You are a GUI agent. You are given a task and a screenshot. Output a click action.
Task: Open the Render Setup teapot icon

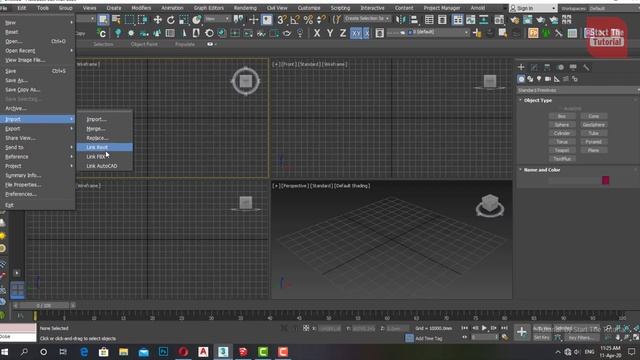tap(514, 20)
